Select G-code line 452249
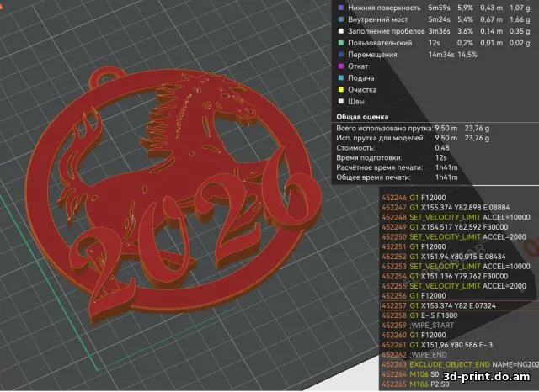This screenshot has width=539, height=392. coord(445,227)
